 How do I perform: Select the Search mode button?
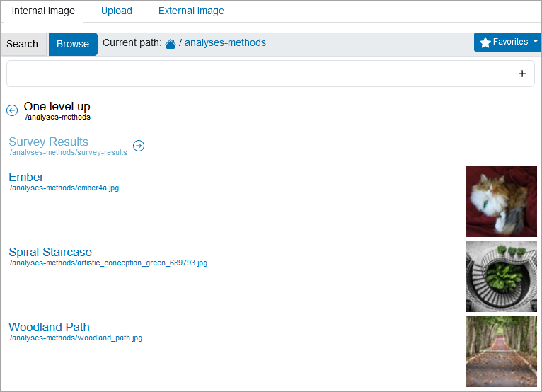[x=23, y=45]
